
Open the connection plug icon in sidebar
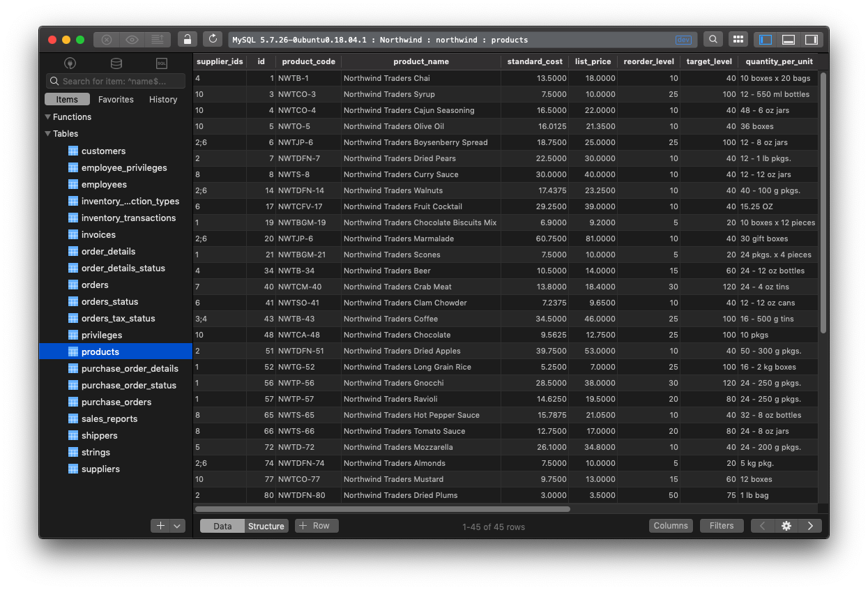coord(70,63)
